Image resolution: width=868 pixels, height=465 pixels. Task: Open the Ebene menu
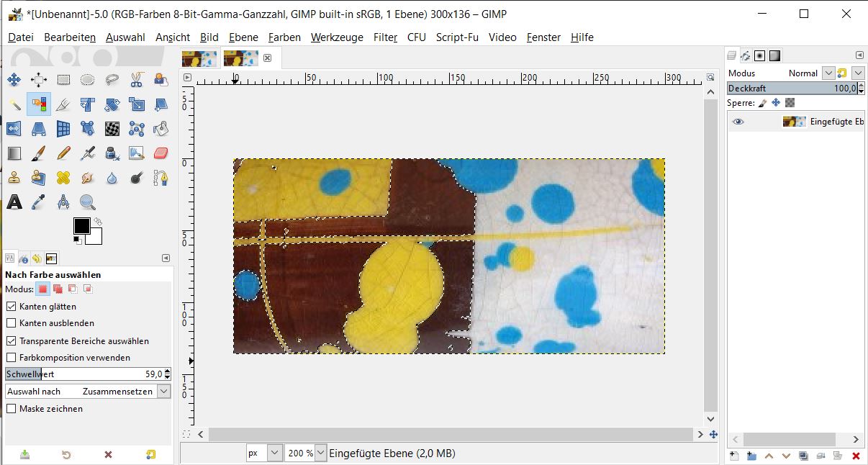(243, 37)
